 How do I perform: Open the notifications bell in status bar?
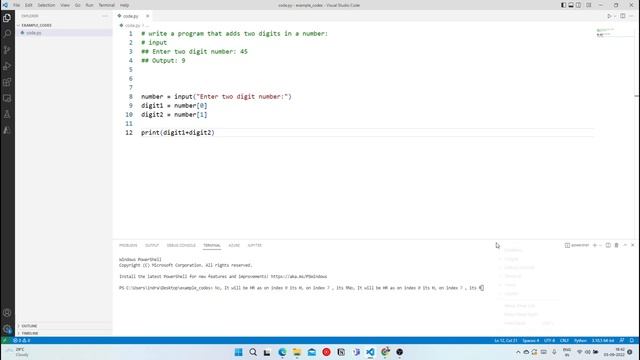click(x=632, y=340)
